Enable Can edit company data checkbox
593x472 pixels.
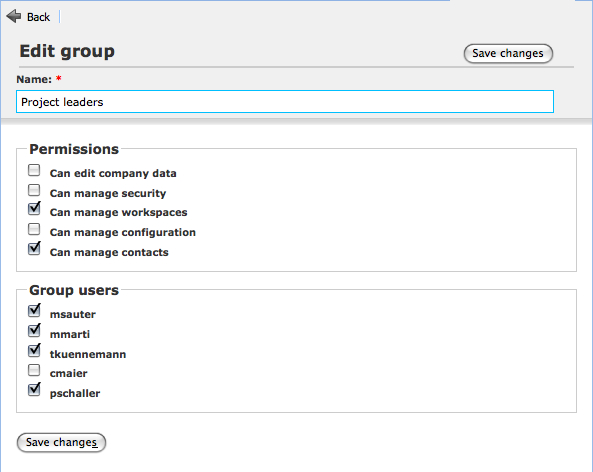[34, 170]
